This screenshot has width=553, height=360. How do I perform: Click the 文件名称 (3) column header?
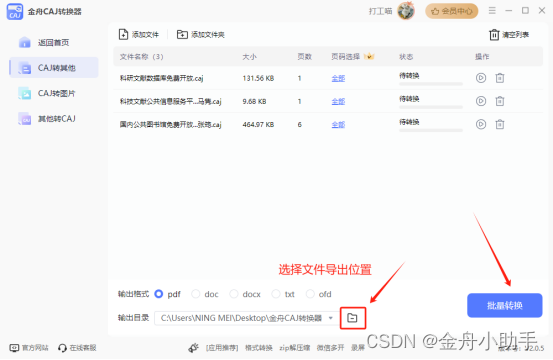click(x=141, y=56)
